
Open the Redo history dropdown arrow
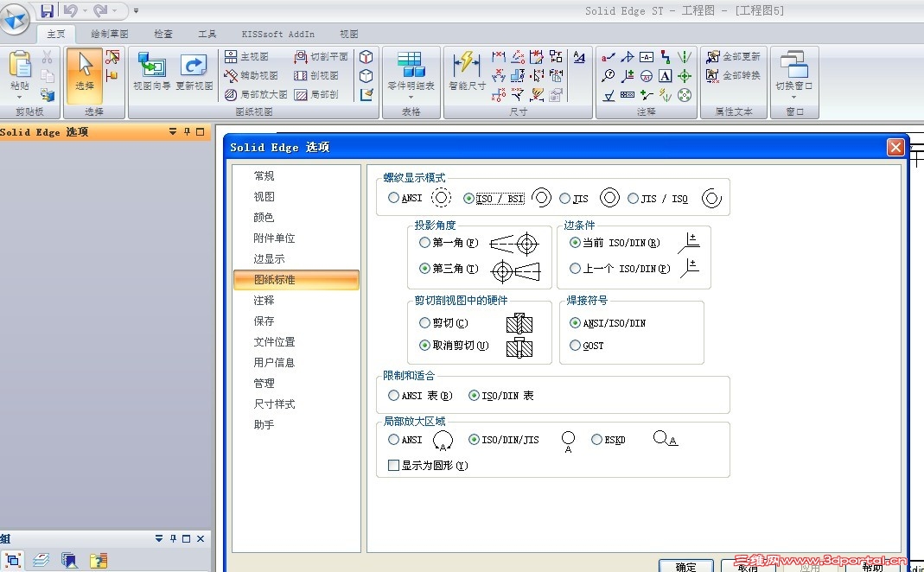[115, 10]
